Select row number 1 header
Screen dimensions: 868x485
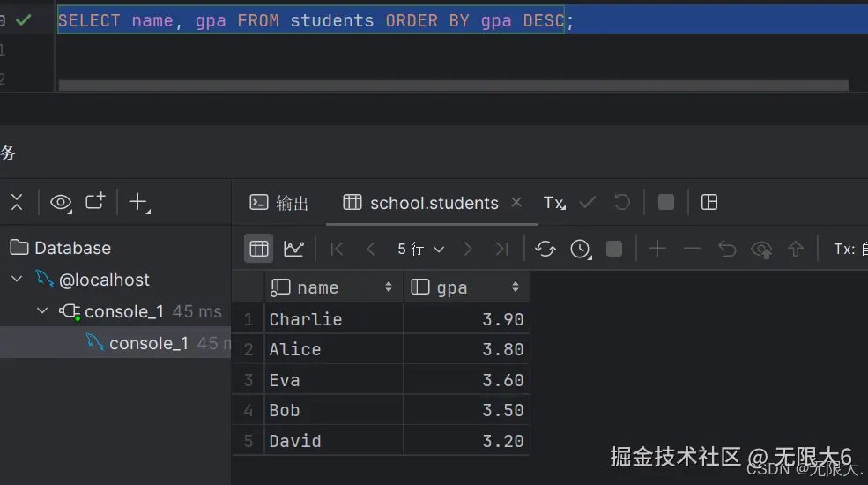click(x=248, y=319)
